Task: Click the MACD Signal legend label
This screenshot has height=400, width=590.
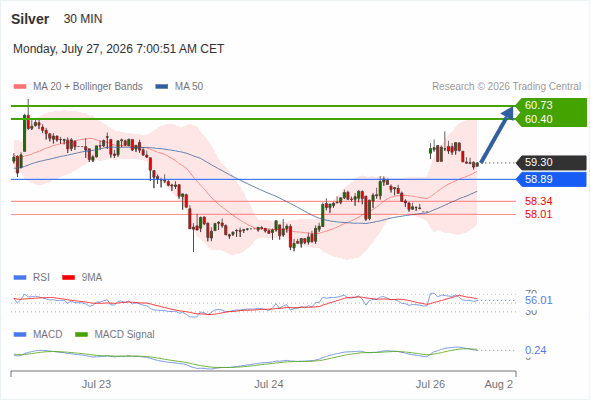Action: [x=125, y=335]
